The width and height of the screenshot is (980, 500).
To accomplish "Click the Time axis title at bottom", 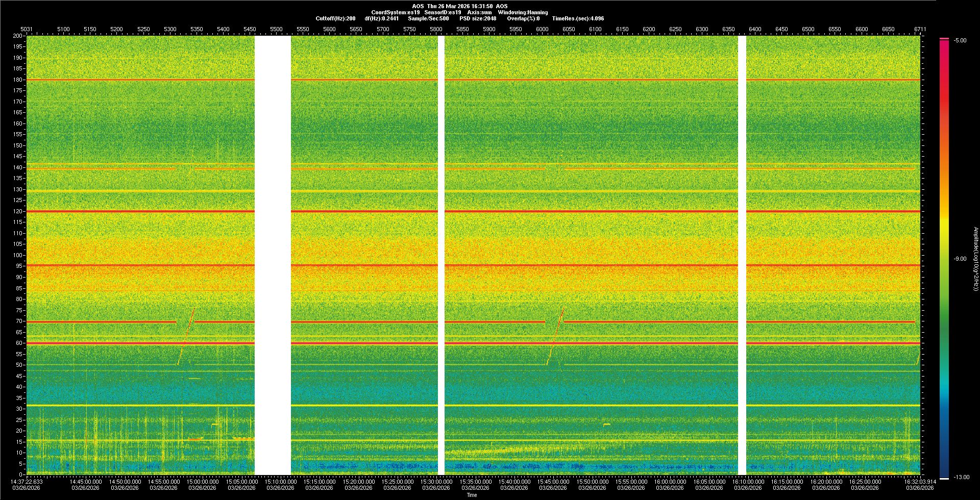I will pos(472,495).
